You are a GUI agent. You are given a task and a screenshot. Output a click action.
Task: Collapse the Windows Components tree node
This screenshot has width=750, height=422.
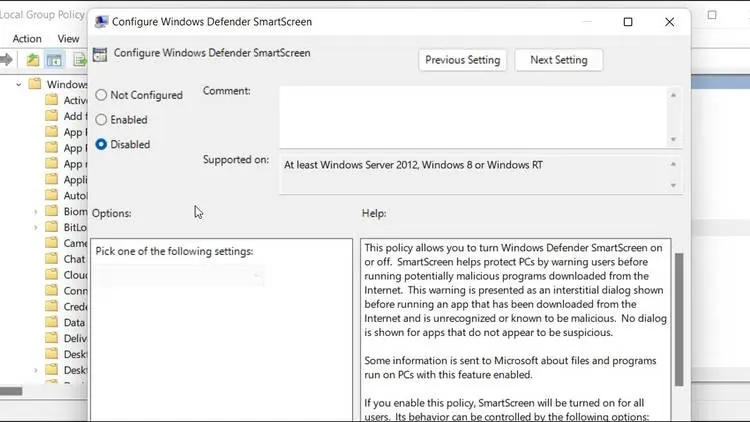19,85
